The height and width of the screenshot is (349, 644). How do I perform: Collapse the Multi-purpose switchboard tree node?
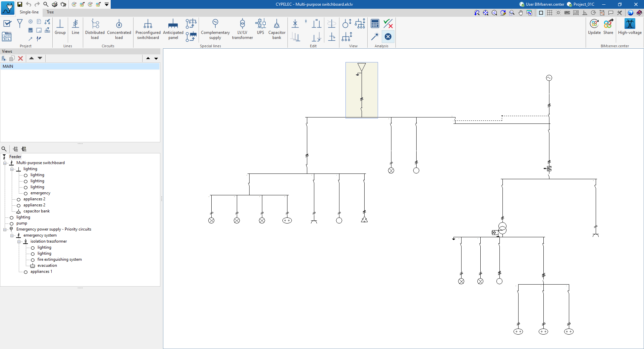[x=5, y=163]
